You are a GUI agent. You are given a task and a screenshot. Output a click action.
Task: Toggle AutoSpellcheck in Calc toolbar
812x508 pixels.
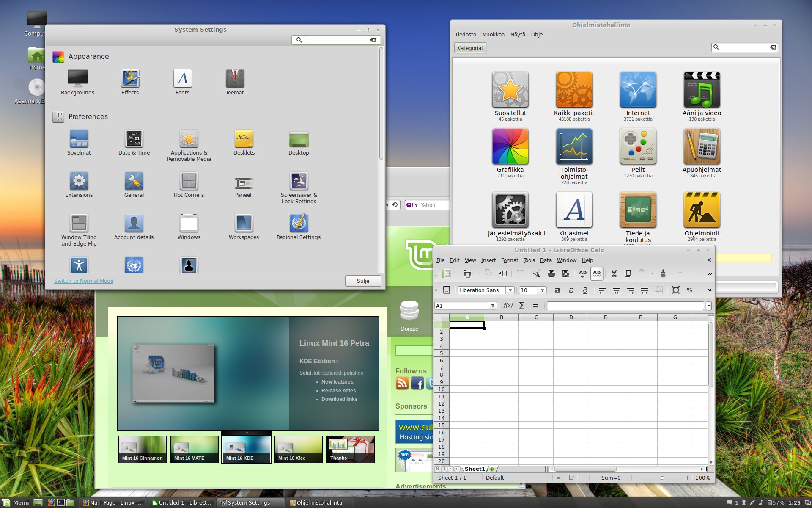[x=597, y=273]
